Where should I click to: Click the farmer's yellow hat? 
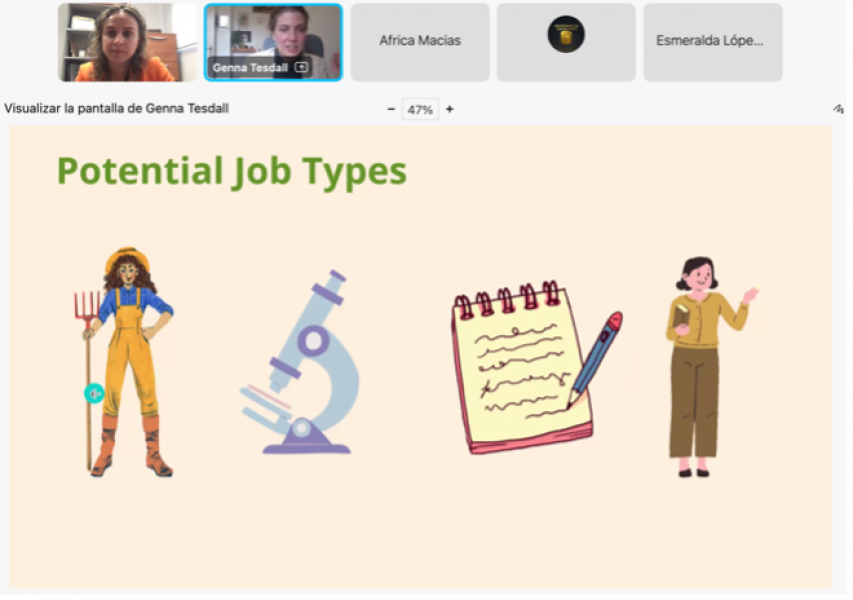(x=127, y=258)
